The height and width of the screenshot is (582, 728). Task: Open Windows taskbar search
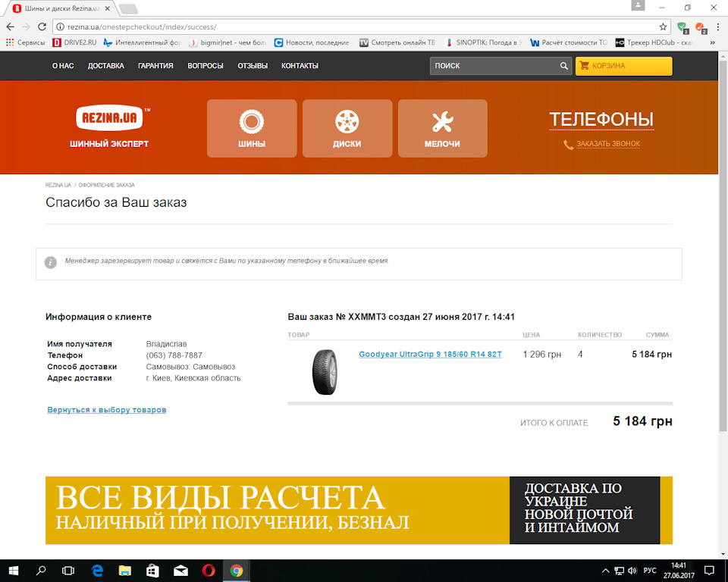(x=41, y=571)
